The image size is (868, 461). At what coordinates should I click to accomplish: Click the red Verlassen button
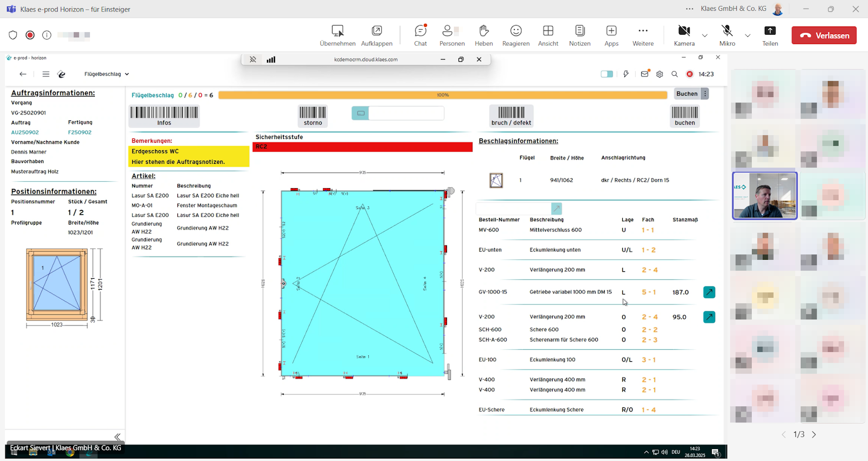click(824, 35)
